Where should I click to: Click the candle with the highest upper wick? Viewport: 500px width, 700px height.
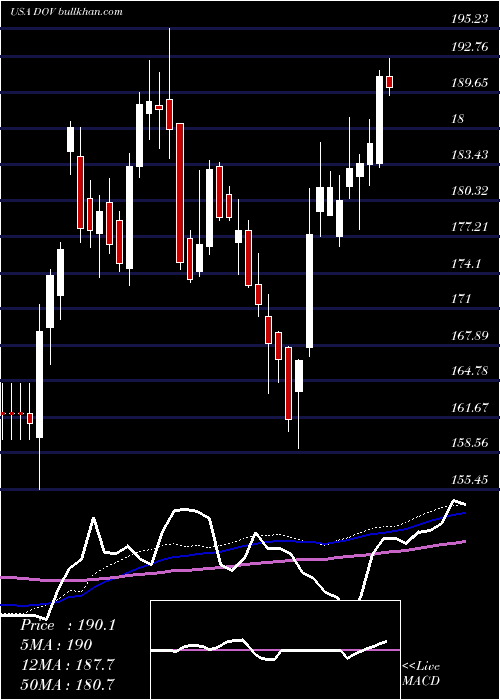click(169, 114)
